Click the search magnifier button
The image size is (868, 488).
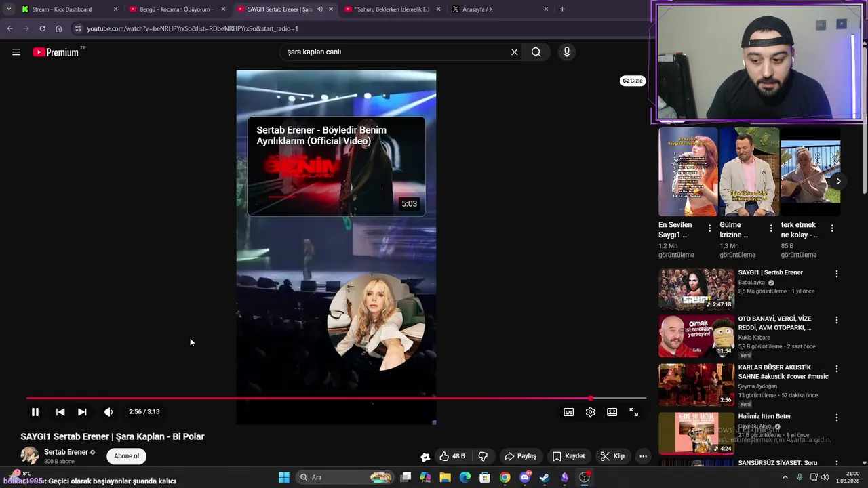536,52
